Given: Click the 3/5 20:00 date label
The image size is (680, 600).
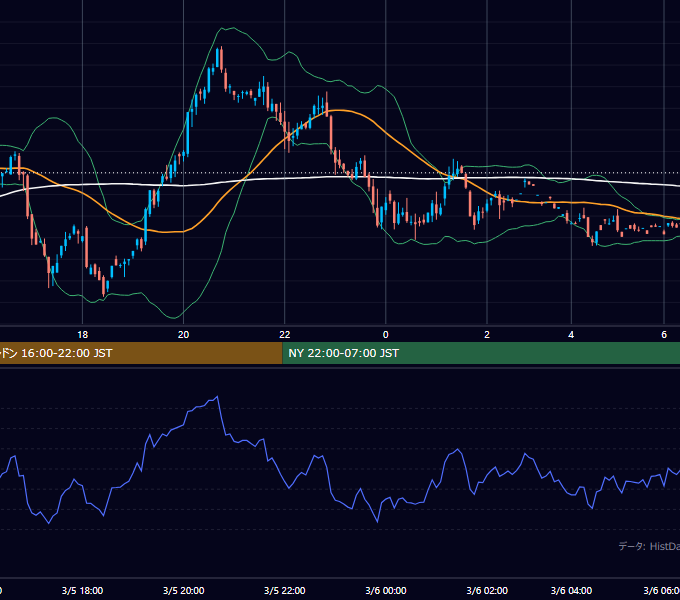Looking at the screenshot, I should tap(183, 590).
